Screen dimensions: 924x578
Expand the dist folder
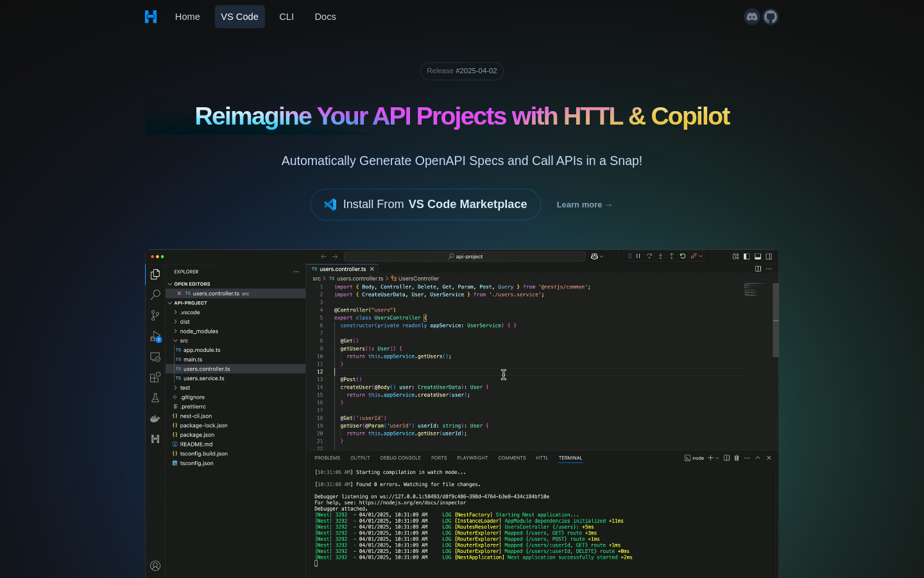[x=175, y=322]
